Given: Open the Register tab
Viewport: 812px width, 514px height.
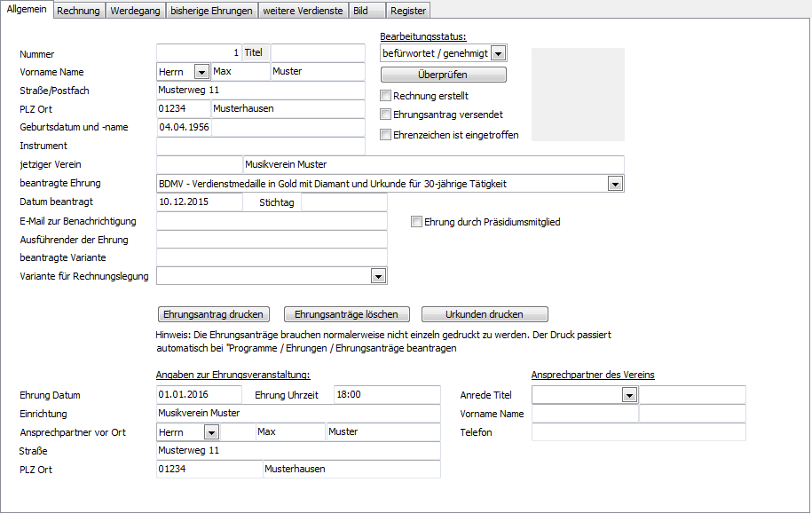Looking at the screenshot, I should pyautogui.click(x=407, y=11).
